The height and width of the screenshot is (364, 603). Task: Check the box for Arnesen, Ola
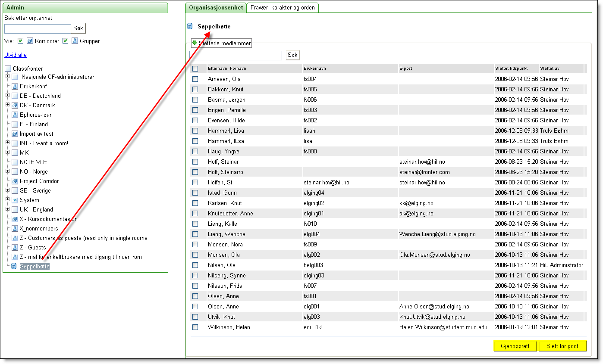point(195,79)
